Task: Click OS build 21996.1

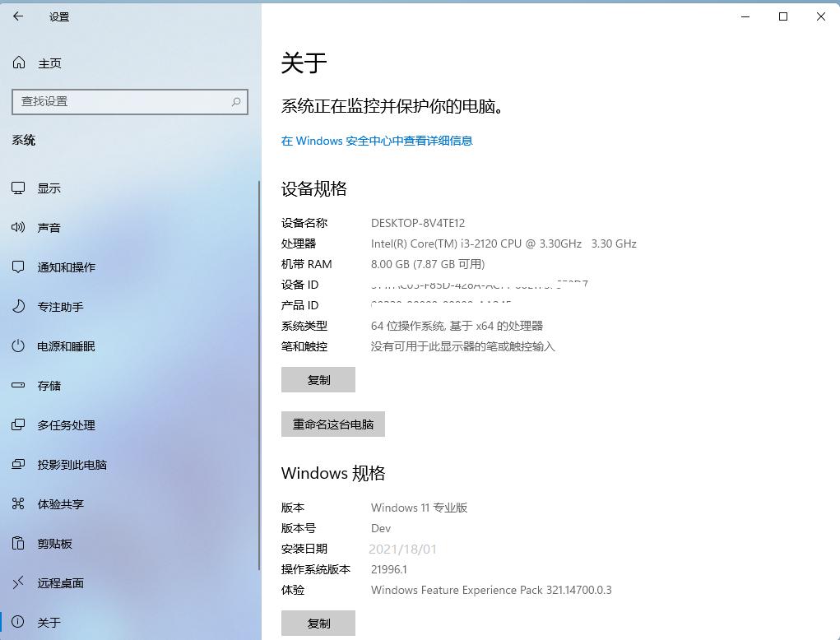Action: pos(389,569)
